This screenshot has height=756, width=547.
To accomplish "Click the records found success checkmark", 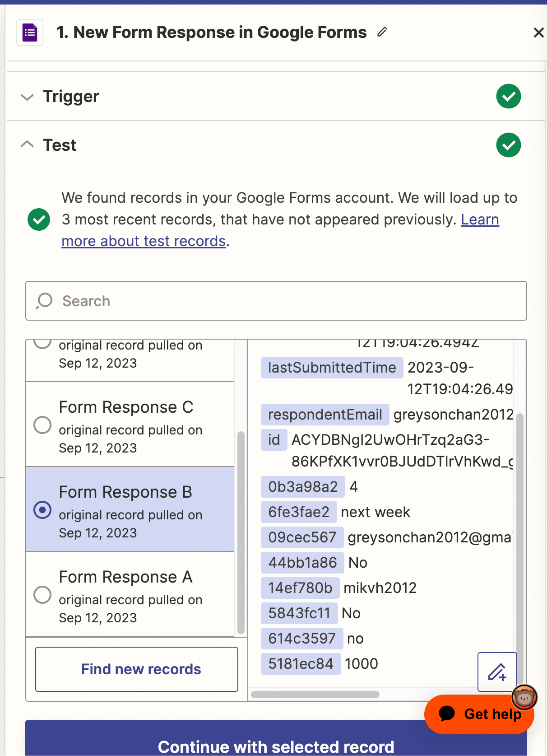I will [39, 219].
